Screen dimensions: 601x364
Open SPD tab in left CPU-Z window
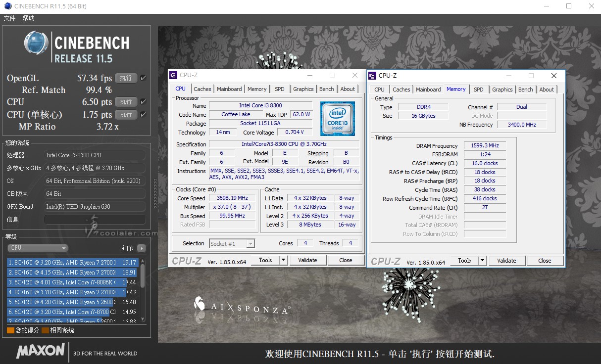pos(280,89)
